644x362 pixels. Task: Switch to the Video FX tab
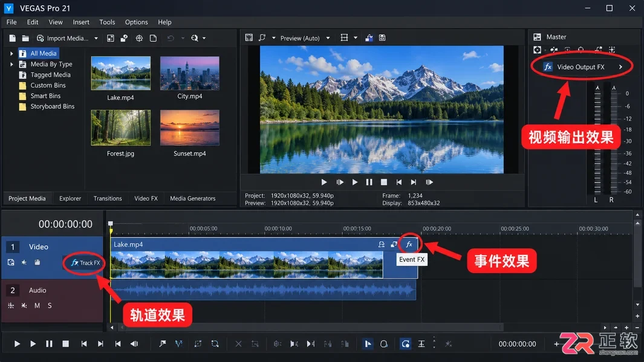146,198
